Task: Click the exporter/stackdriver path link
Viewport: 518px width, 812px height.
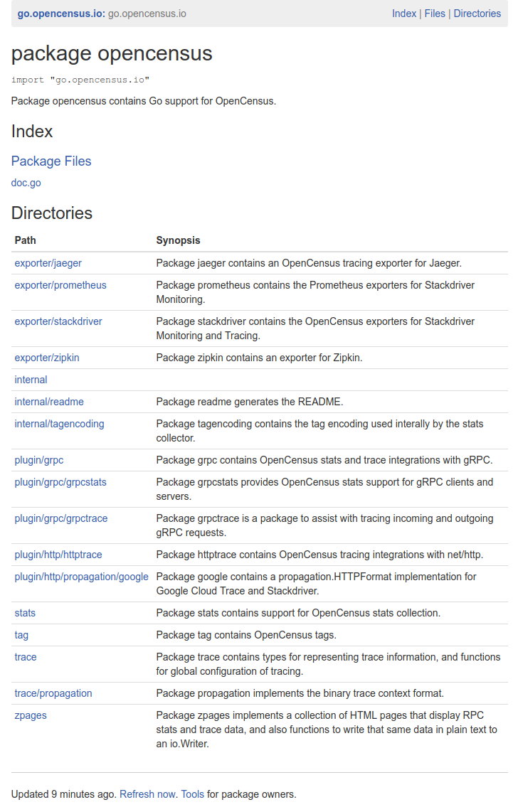Action: 58,321
